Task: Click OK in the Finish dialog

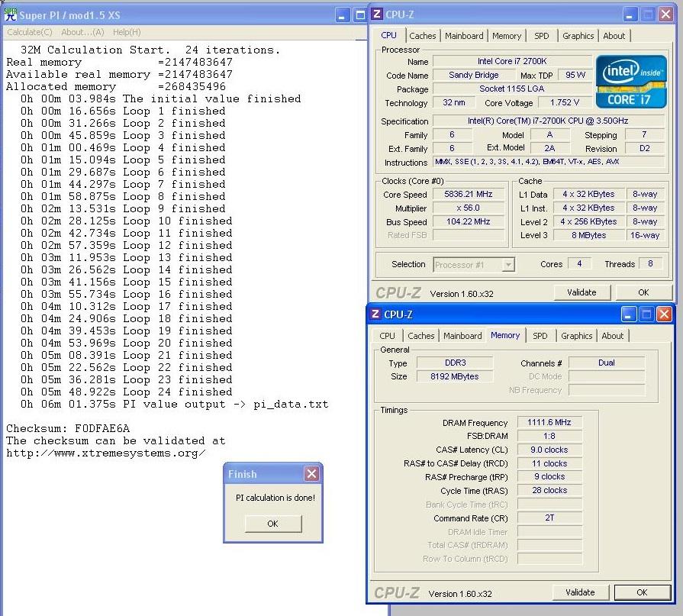Action: pyautogui.click(x=272, y=524)
